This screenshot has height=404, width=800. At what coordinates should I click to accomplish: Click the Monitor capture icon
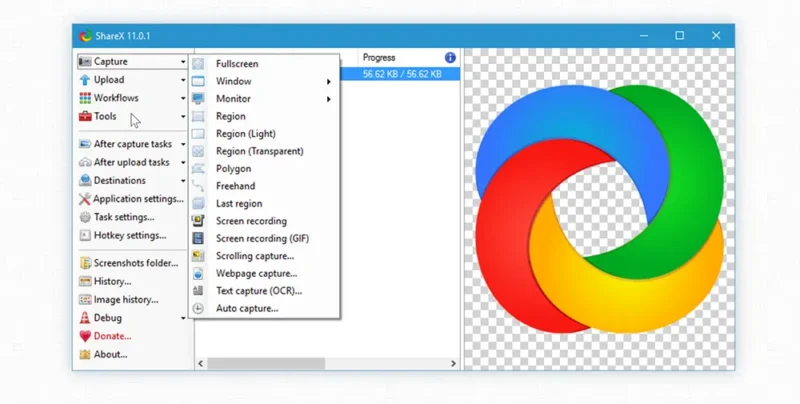(x=198, y=98)
